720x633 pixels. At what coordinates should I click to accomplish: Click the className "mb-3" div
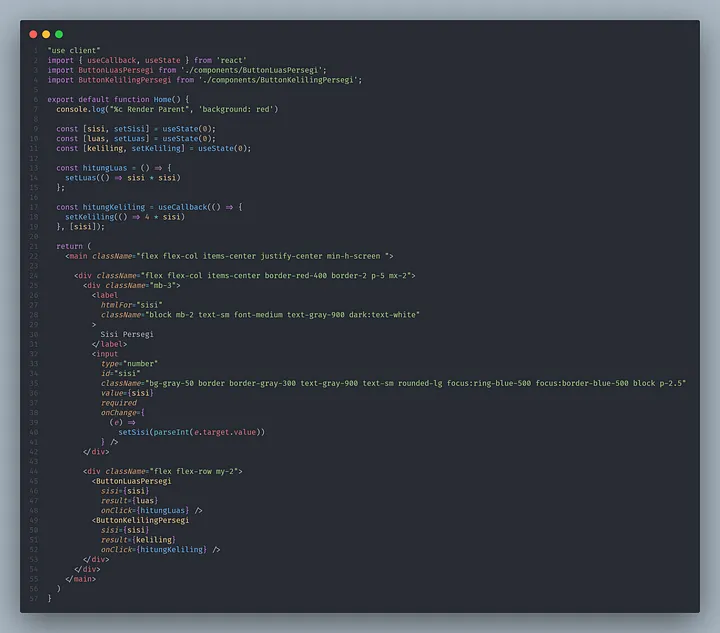tap(132, 286)
